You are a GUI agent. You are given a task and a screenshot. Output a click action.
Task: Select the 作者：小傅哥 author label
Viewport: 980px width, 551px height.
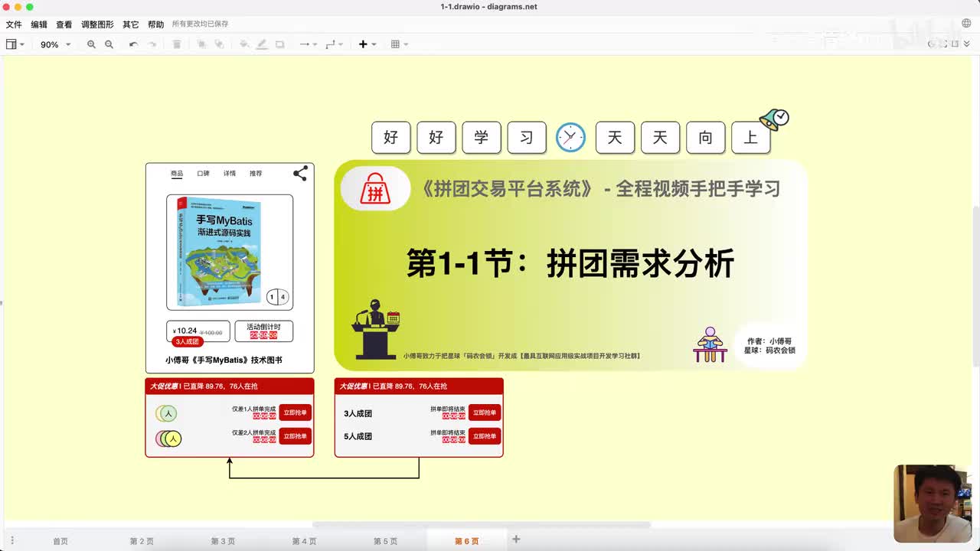coord(769,341)
